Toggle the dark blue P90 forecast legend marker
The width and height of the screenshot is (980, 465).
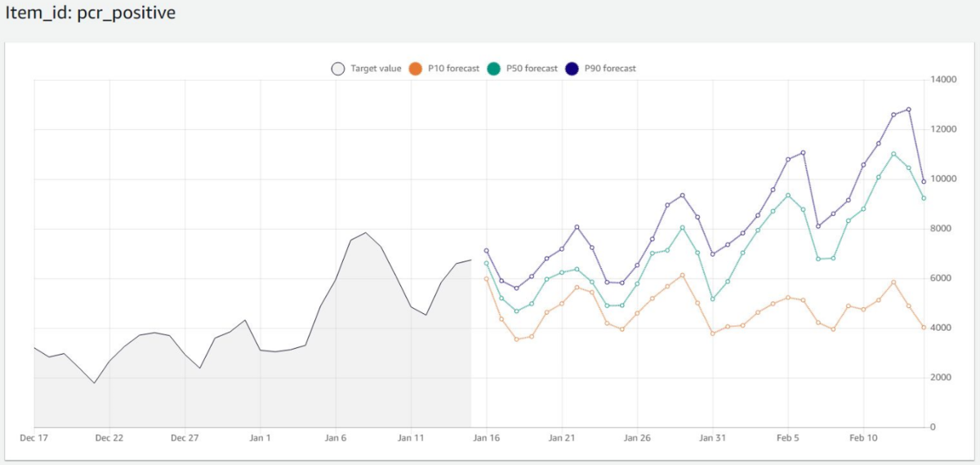click(572, 69)
